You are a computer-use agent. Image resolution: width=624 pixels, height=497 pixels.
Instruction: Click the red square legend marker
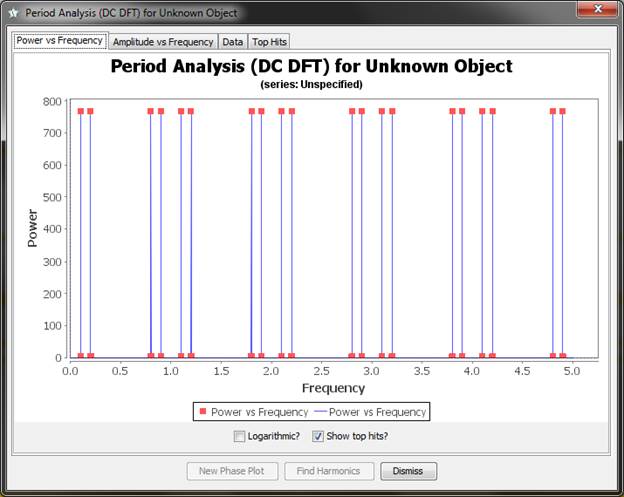point(203,411)
